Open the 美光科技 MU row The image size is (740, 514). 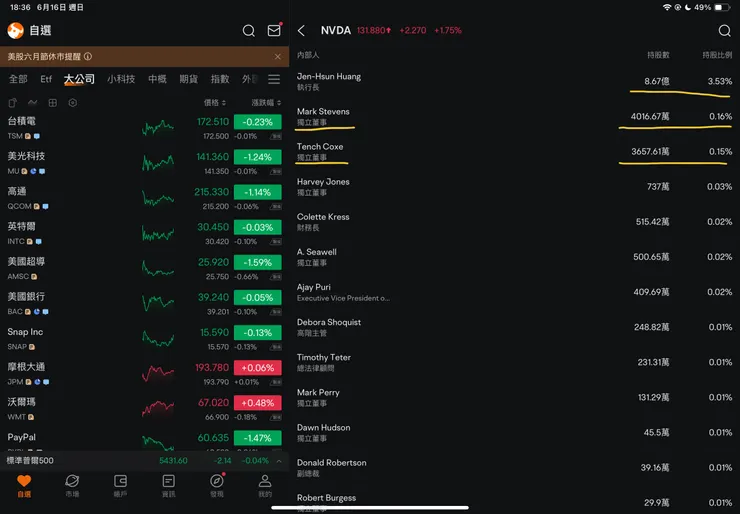tap(144, 163)
